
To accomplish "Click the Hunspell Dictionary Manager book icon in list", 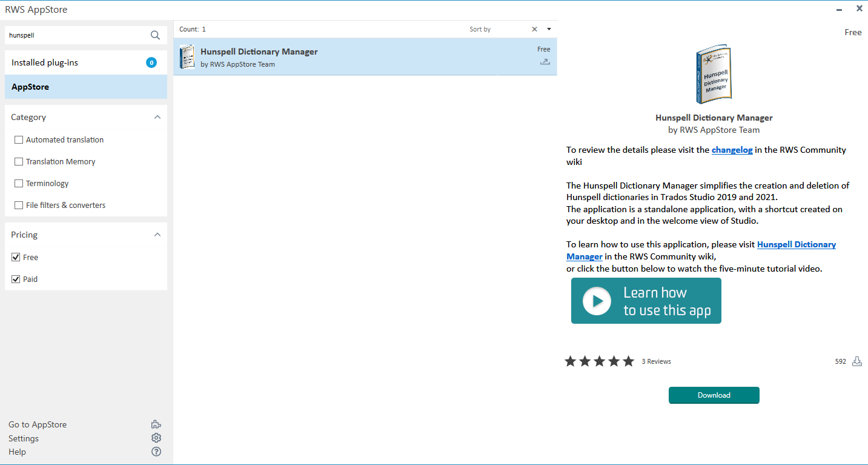I will (x=187, y=57).
